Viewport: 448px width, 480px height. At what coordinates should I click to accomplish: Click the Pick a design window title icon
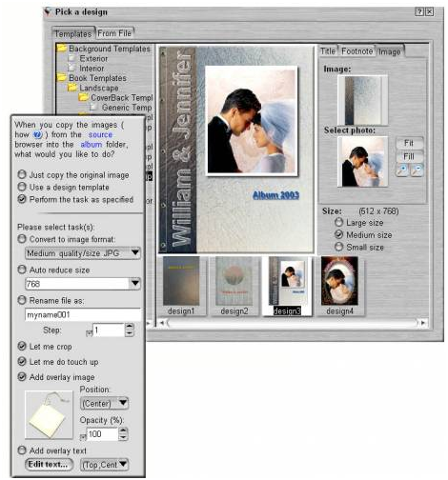(48, 11)
